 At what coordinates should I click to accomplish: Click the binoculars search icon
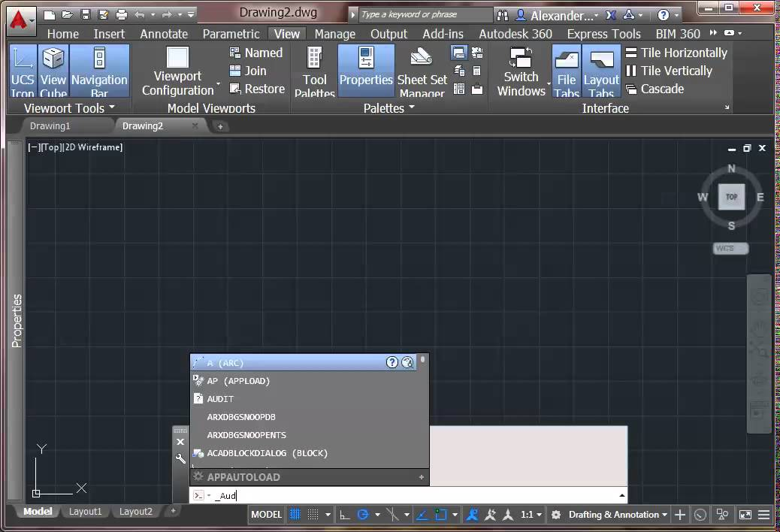tap(503, 16)
